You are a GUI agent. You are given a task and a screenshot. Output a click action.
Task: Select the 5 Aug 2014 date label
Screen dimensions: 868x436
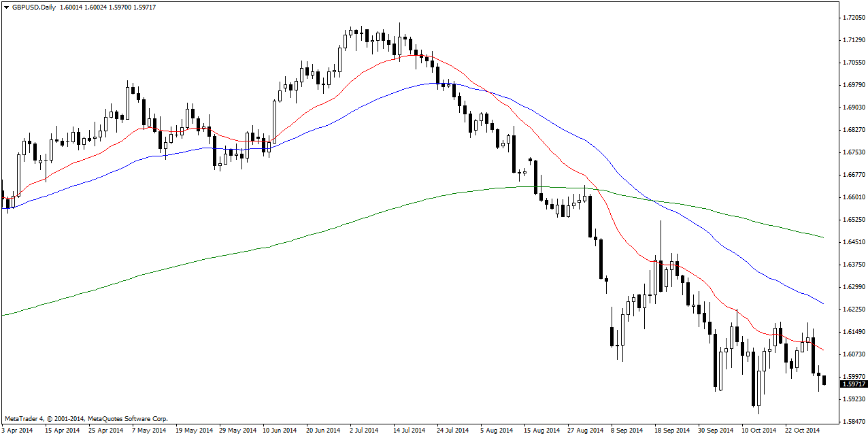[496, 431]
